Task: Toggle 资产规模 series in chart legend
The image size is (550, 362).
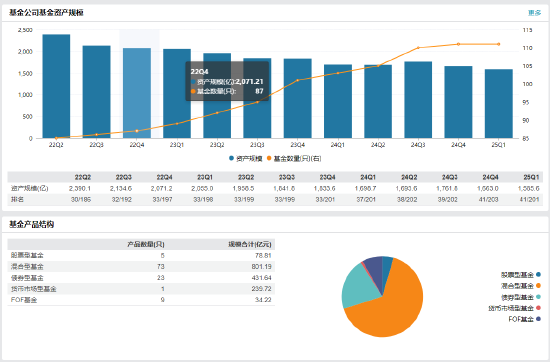Action: pyautogui.click(x=246, y=159)
